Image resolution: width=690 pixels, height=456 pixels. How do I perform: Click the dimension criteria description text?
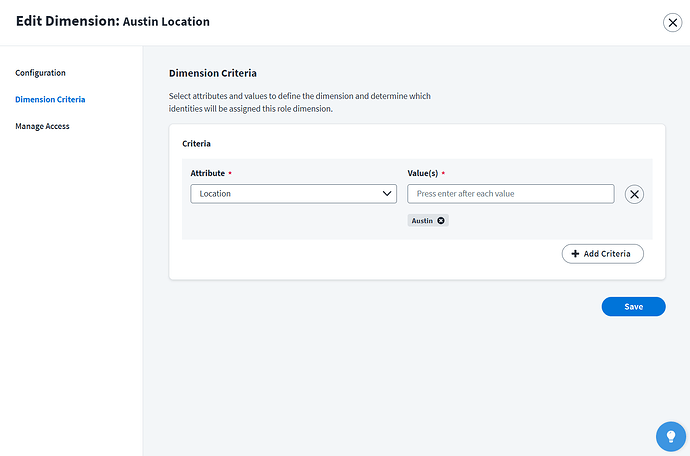click(x=300, y=103)
